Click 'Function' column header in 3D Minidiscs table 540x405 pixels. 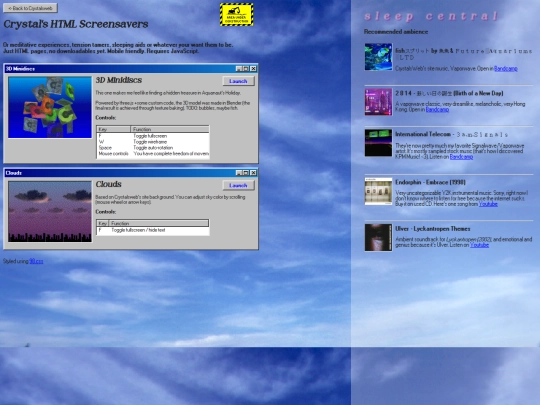tap(170, 129)
